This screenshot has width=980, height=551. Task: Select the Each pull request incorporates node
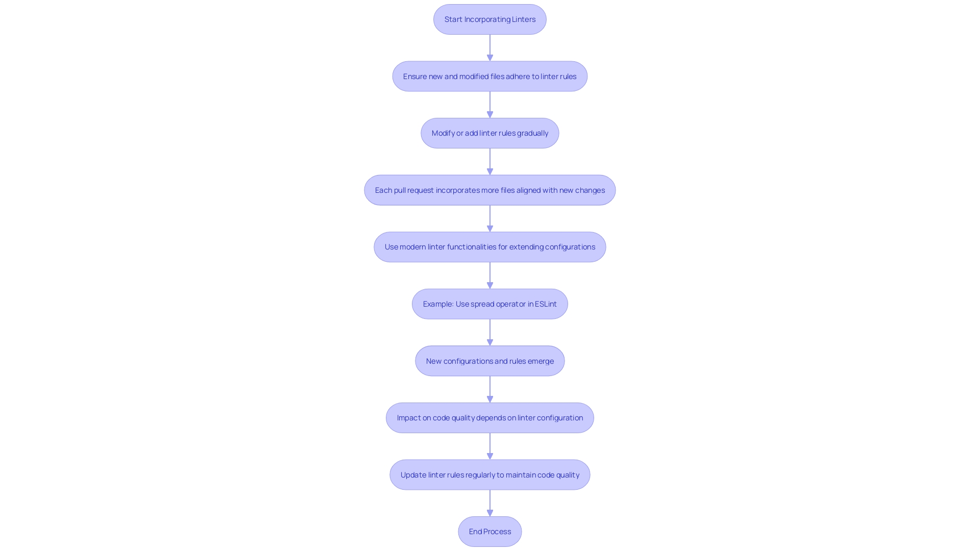[x=490, y=190]
